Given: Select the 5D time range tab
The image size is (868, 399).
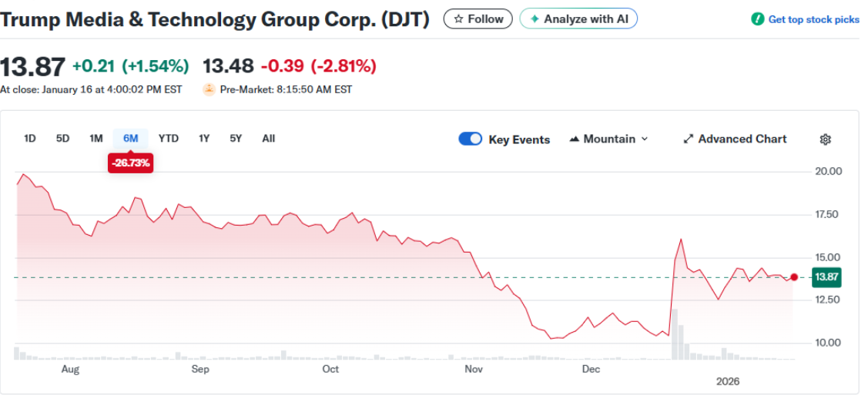Looking at the screenshot, I should pos(62,139).
